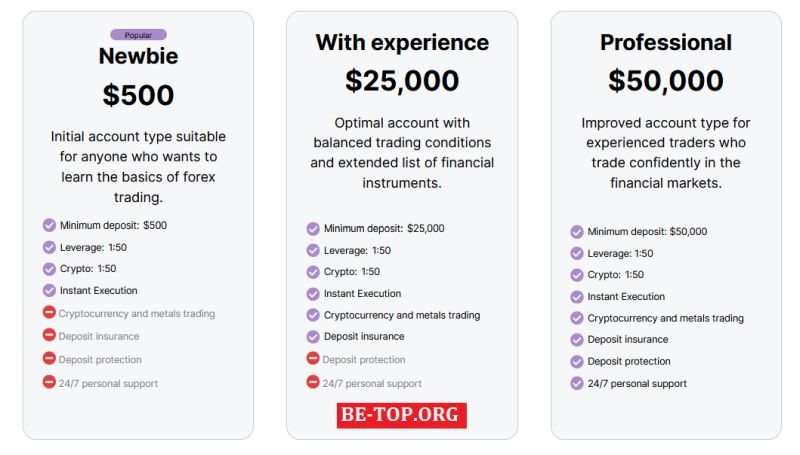Click the purple Popular badge above Newbie
Viewport: 800px width, 455px height.
[138, 35]
